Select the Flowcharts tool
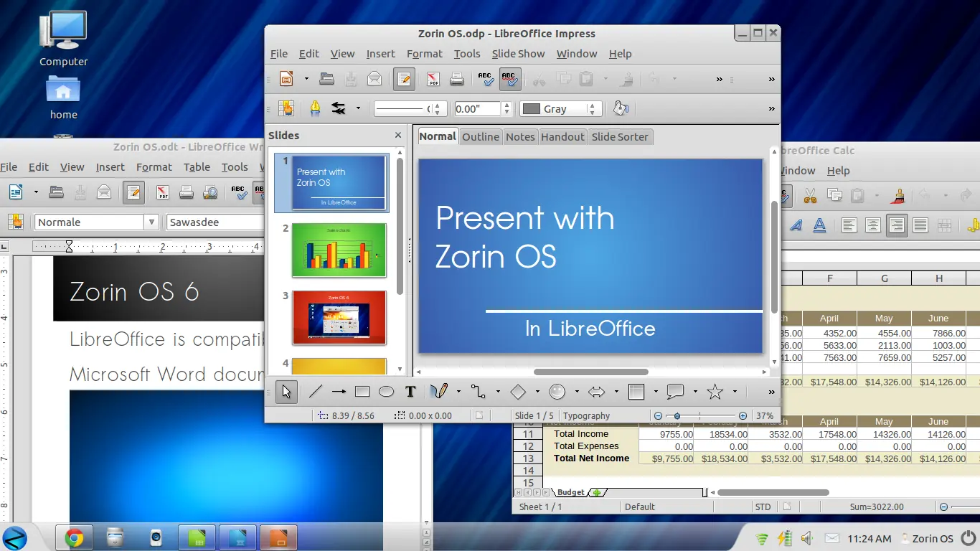This screenshot has height=551, width=980. pyautogui.click(x=636, y=392)
